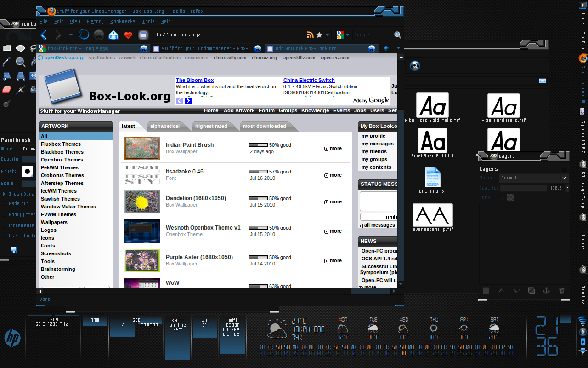Open the Dandelion wallpaper thumbnail
This screenshot has width=588, height=368.
[x=142, y=201]
